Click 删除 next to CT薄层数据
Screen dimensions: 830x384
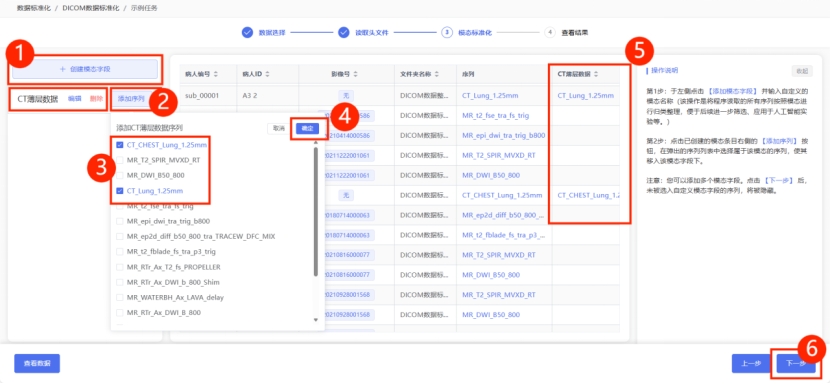(x=96, y=99)
